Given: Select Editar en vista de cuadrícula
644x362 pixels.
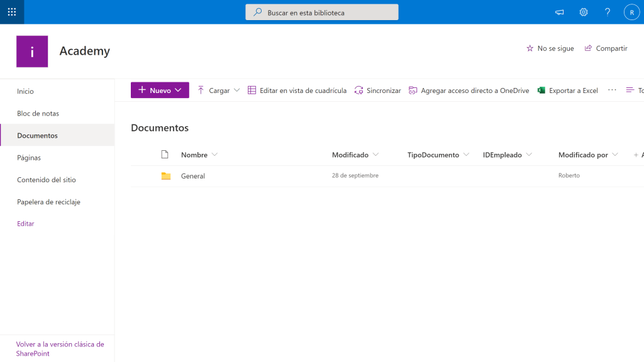Looking at the screenshot, I should click(300, 90).
